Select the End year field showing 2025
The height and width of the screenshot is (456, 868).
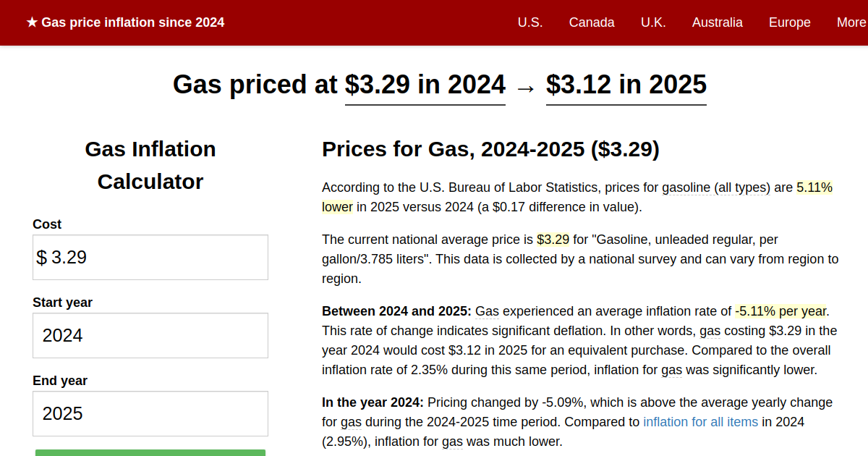150,413
